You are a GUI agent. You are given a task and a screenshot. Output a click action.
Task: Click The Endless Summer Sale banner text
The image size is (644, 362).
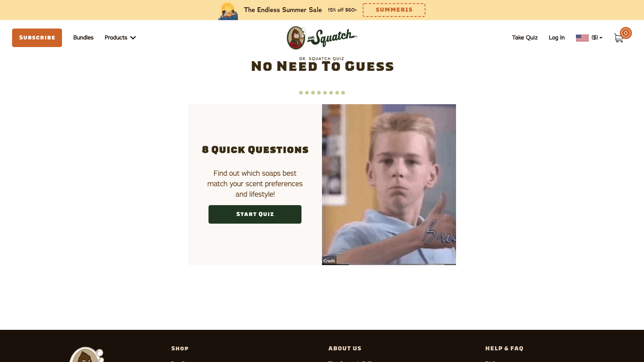283,10
